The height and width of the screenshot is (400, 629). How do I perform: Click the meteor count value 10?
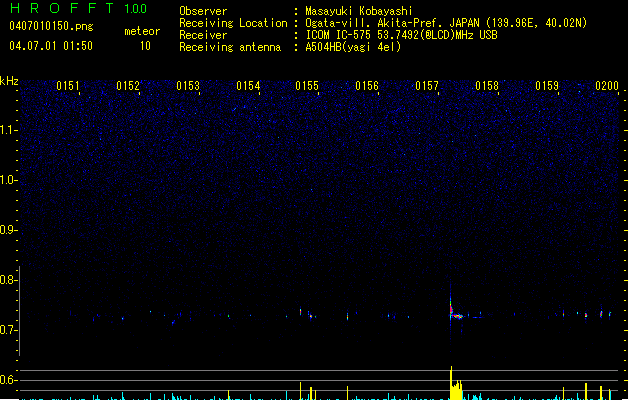tap(145, 46)
